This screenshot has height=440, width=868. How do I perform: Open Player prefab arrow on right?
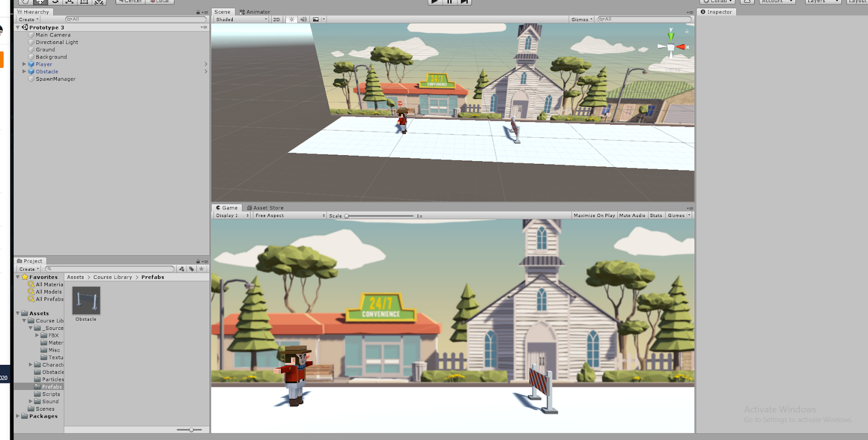(x=206, y=64)
